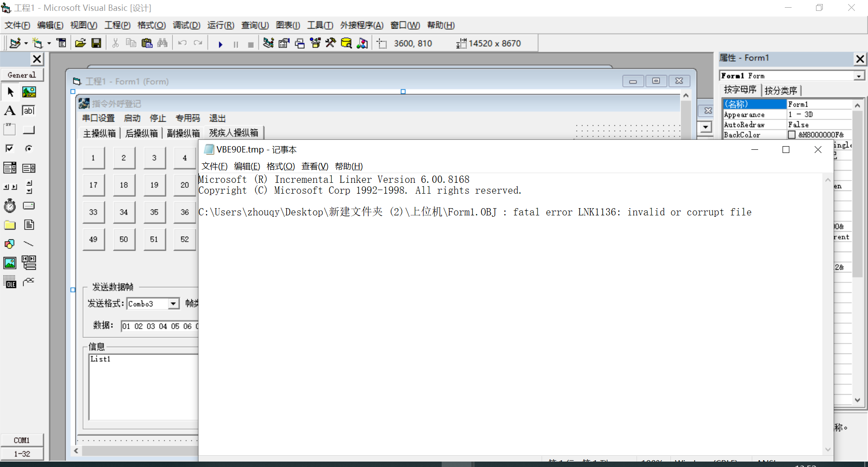Select the ListBox control in the toolbox
The image size is (868, 467).
click(29, 168)
